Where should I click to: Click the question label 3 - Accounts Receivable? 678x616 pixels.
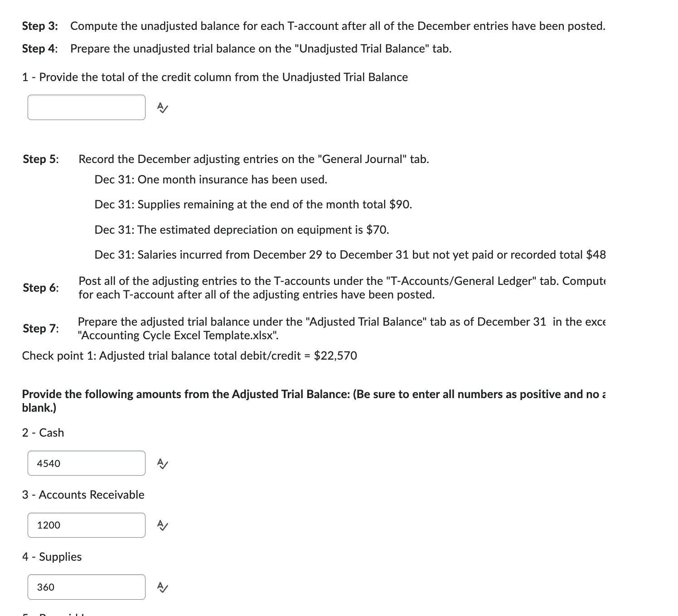pyautogui.click(x=83, y=495)
